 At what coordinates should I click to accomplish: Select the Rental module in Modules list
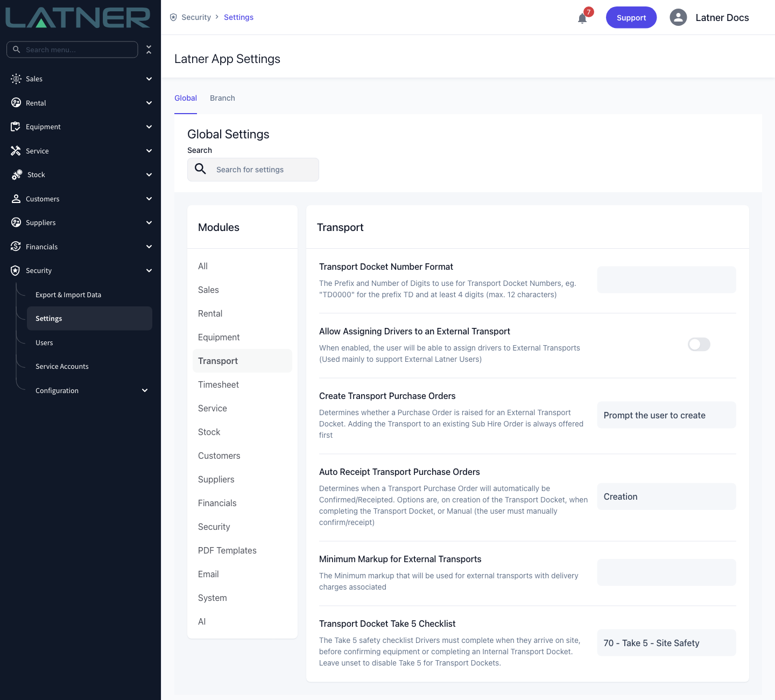pyautogui.click(x=242, y=313)
